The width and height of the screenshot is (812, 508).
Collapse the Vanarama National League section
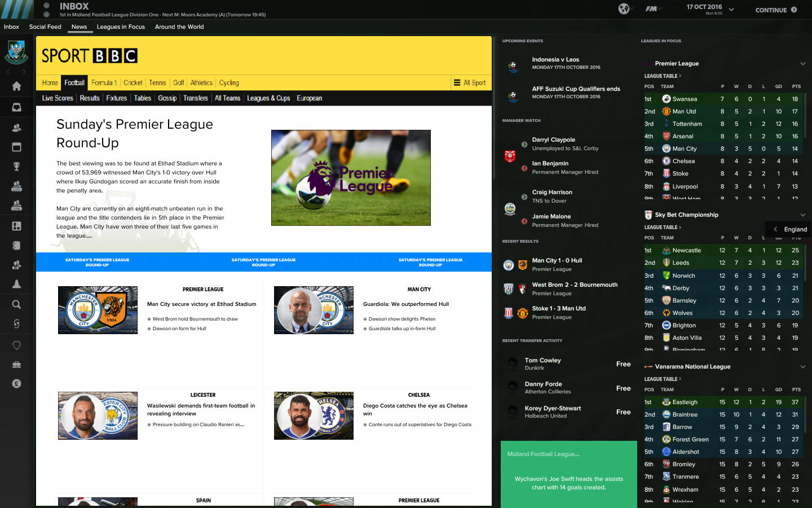(802, 367)
